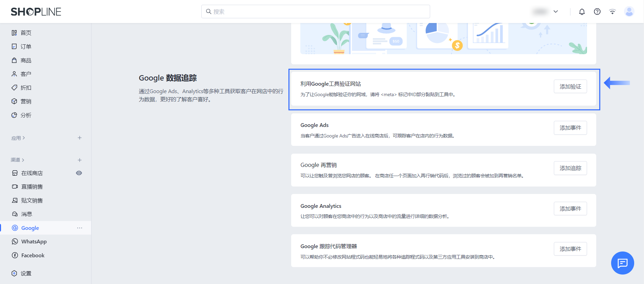This screenshot has width=644, height=284.
Task: Expand the 渠道 section
Action: pyautogui.click(x=18, y=160)
